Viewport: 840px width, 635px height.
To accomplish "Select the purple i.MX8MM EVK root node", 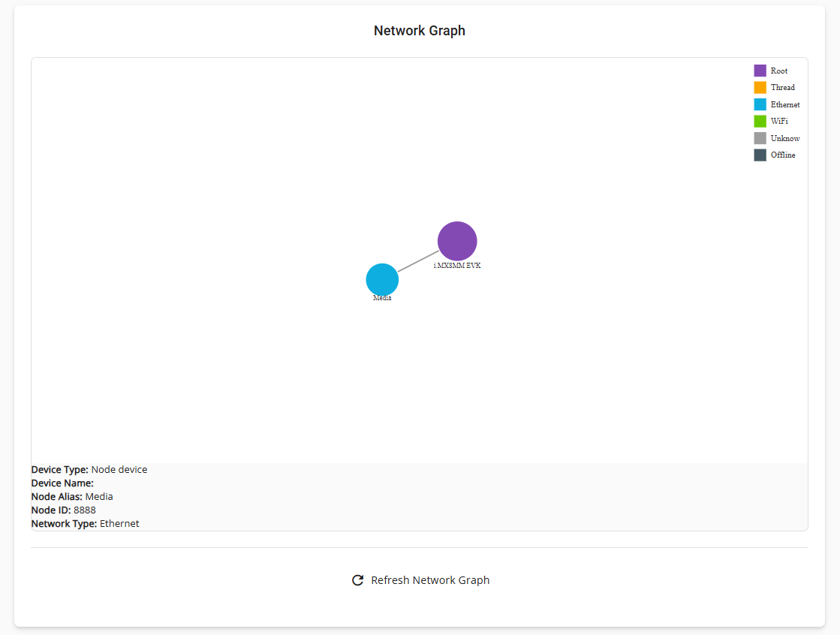I will 457,241.
